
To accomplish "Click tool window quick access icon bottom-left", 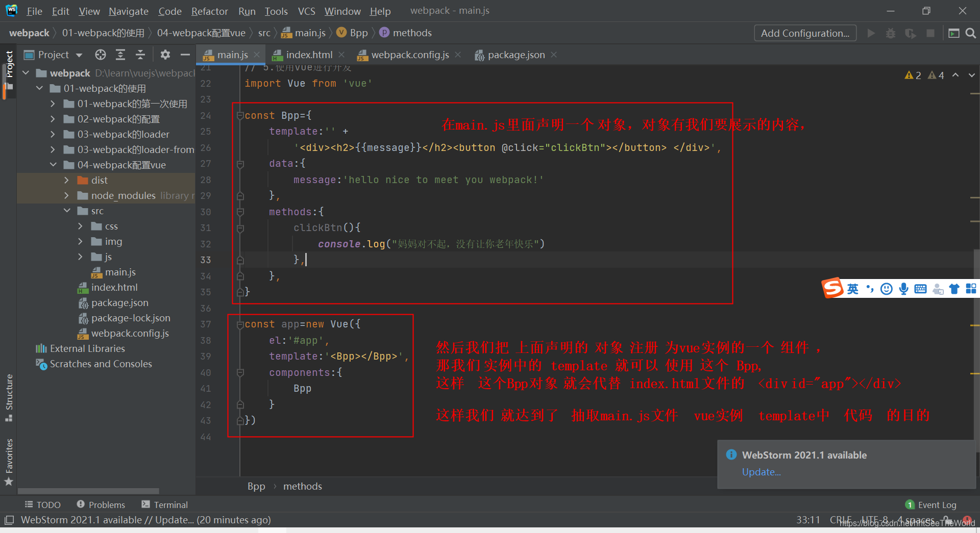I will click(9, 520).
